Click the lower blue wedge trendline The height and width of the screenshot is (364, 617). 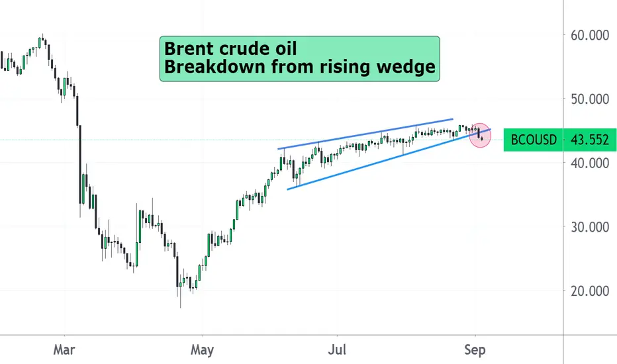pos(389,159)
